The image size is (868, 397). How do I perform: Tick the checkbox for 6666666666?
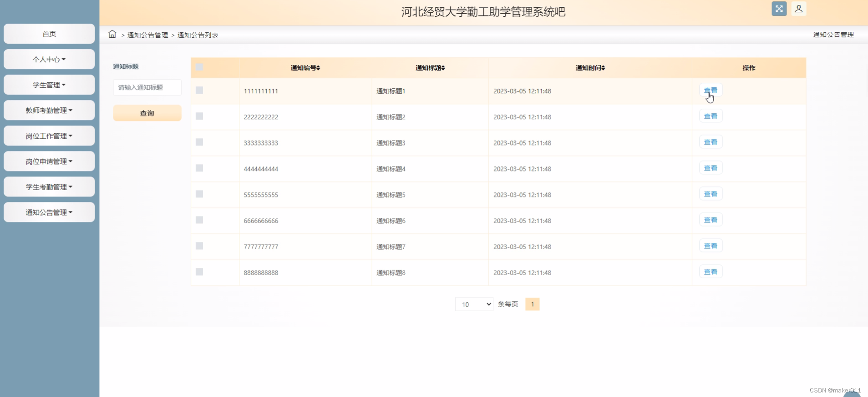pos(199,220)
